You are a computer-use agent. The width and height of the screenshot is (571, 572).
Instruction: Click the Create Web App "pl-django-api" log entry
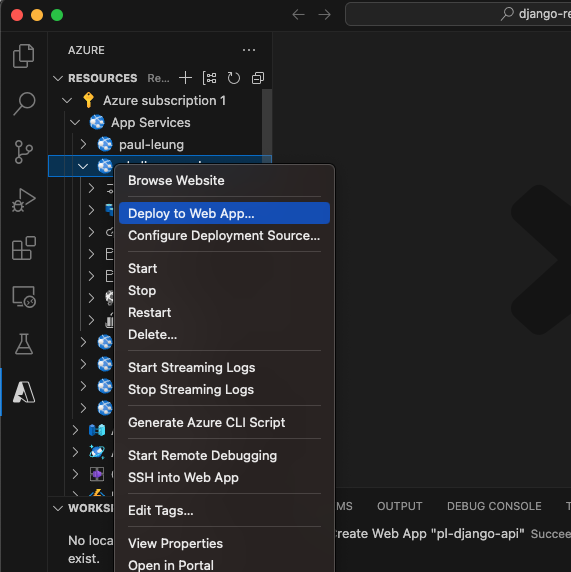[452, 534]
